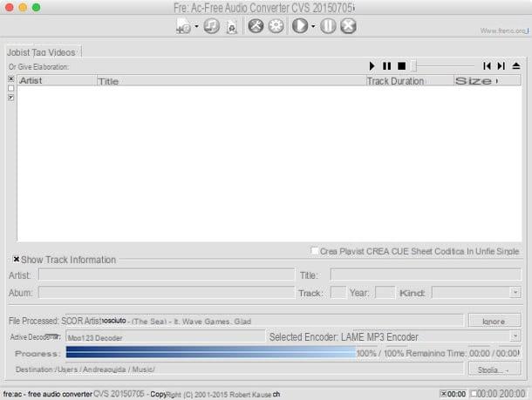Screen dimensions: 532x400
Task: Click the 00:00 200:00 status bar checkbox
Action: [x=474, y=393]
